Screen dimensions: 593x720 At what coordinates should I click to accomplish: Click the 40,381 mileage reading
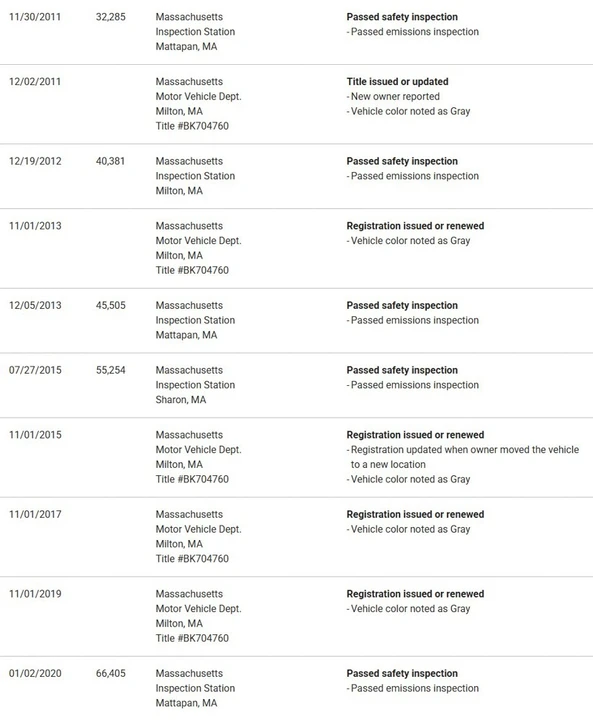tap(110, 161)
